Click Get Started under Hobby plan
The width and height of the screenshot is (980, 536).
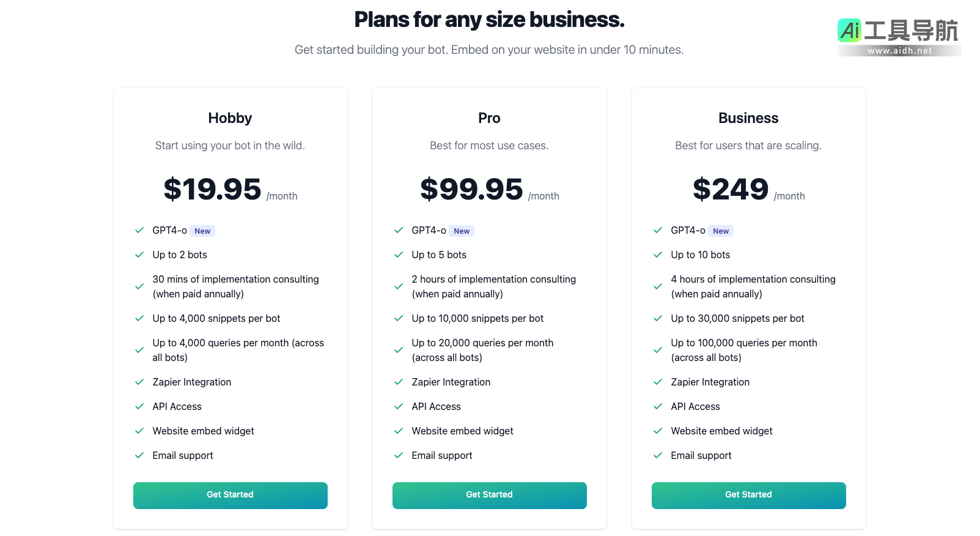coord(230,495)
